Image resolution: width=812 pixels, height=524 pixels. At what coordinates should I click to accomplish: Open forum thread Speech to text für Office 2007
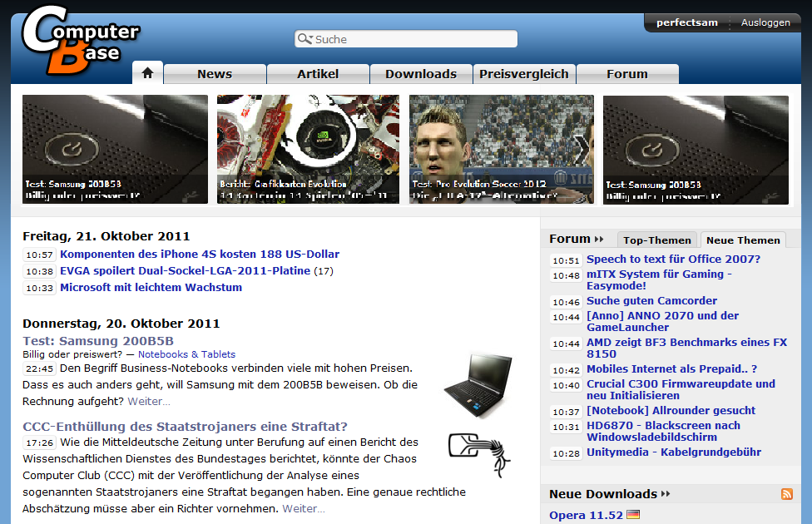[x=673, y=259]
